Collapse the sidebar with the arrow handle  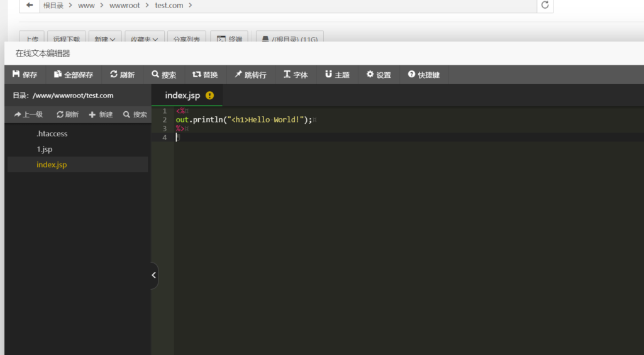tap(154, 275)
